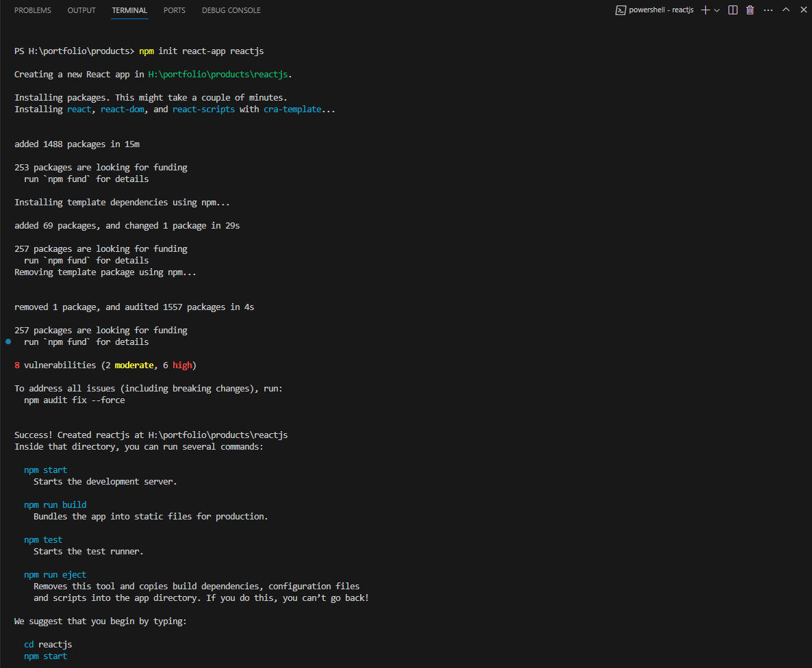The height and width of the screenshot is (668, 812).
Task: Click 'npm audit fix --force' command text
Action: click(75, 400)
